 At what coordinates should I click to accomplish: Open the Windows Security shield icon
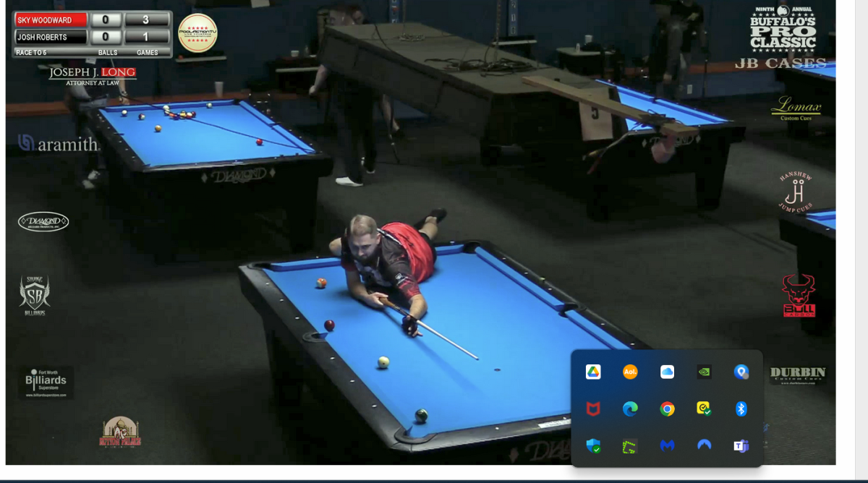click(593, 446)
